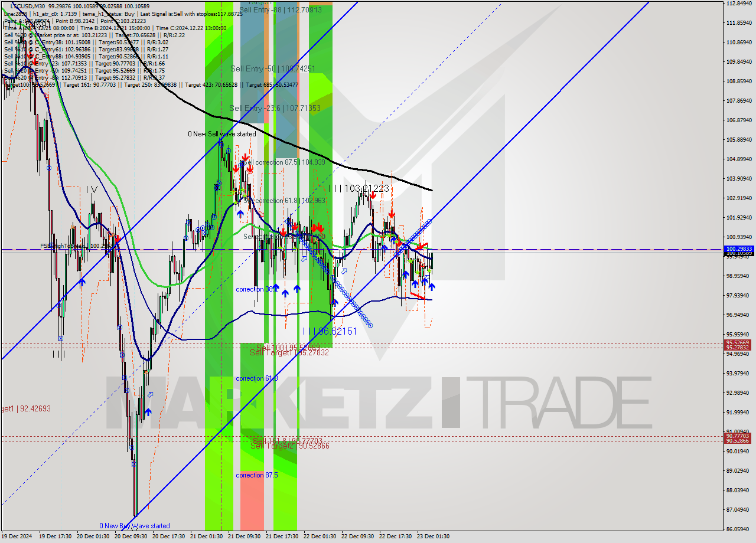Click the red 90.52866 price tag on axis
This screenshot has height=543, width=756.
pyautogui.click(x=739, y=441)
